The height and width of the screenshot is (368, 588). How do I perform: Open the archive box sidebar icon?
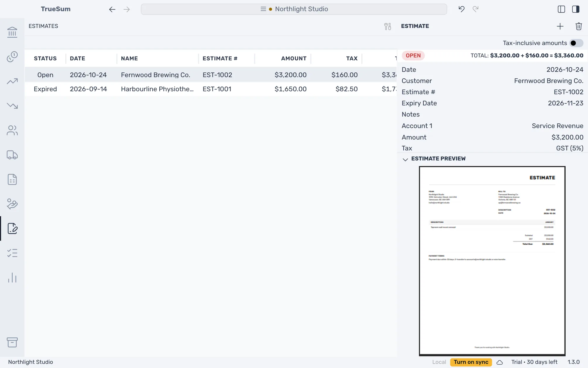click(x=12, y=342)
